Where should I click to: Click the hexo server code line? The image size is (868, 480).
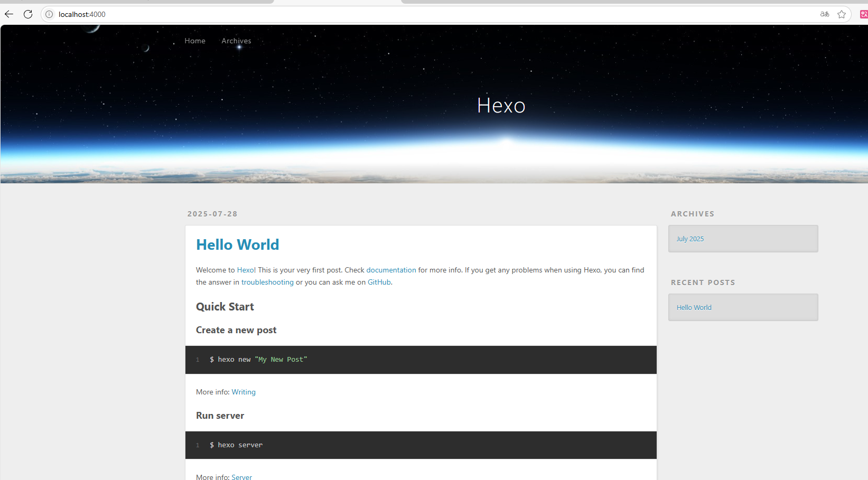[236, 445]
